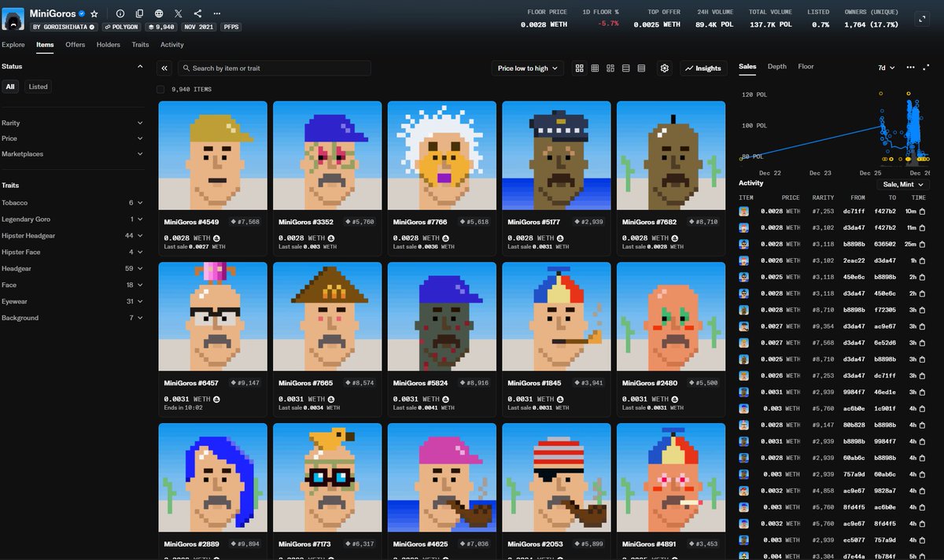The width and height of the screenshot is (944, 560).
Task: Click the MiniGoros collection avatar
Action: 13,18
